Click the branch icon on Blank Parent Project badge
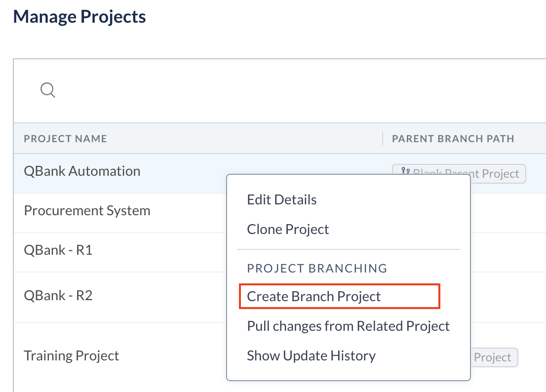This screenshot has width=546, height=392. click(406, 170)
